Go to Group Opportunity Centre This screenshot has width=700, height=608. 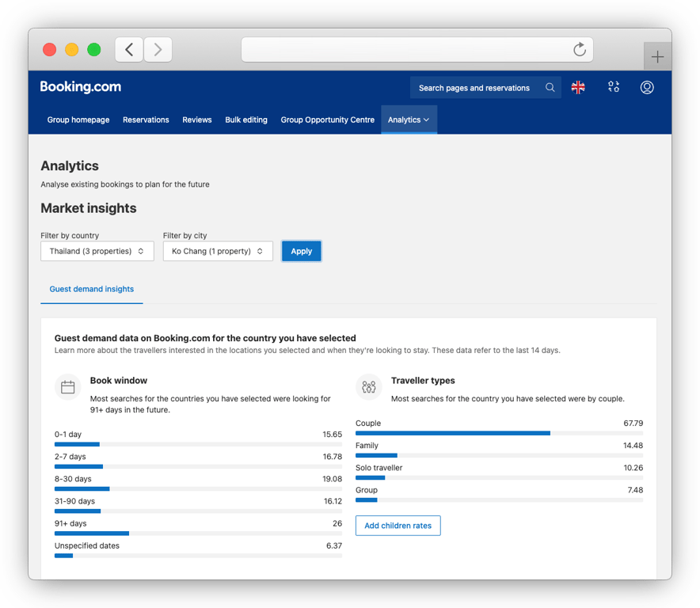coord(327,120)
